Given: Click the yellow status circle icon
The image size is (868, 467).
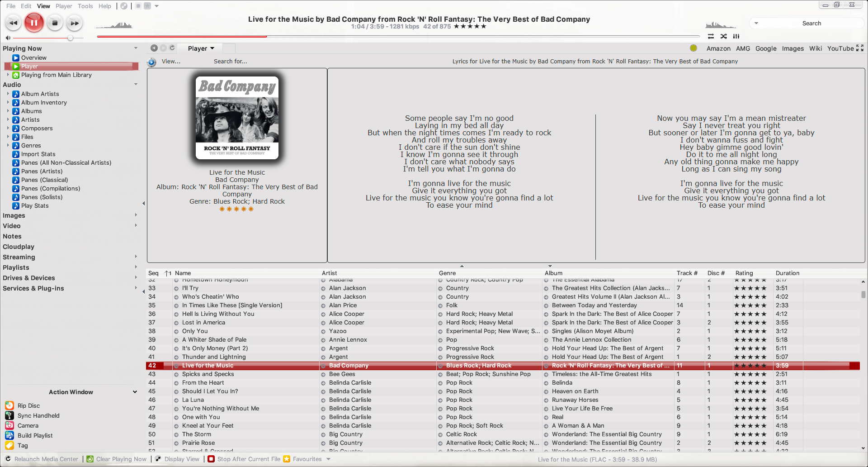Looking at the screenshot, I should coord(693,48).
